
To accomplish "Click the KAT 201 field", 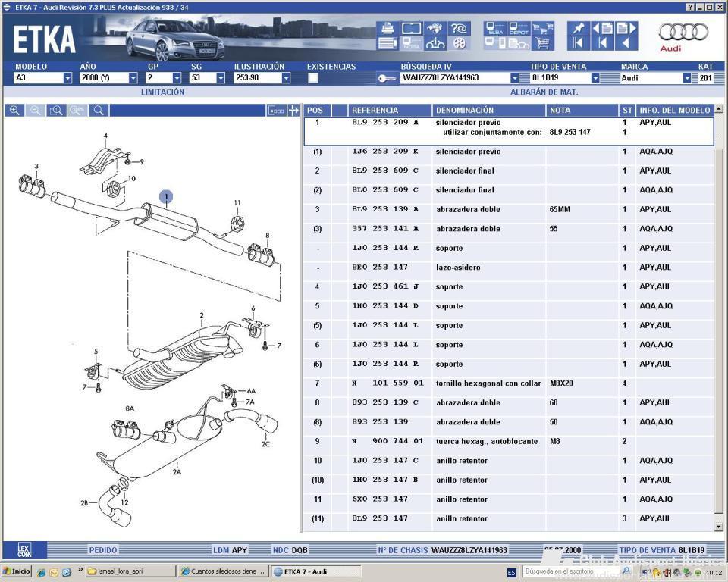I will tap(706, 78).
